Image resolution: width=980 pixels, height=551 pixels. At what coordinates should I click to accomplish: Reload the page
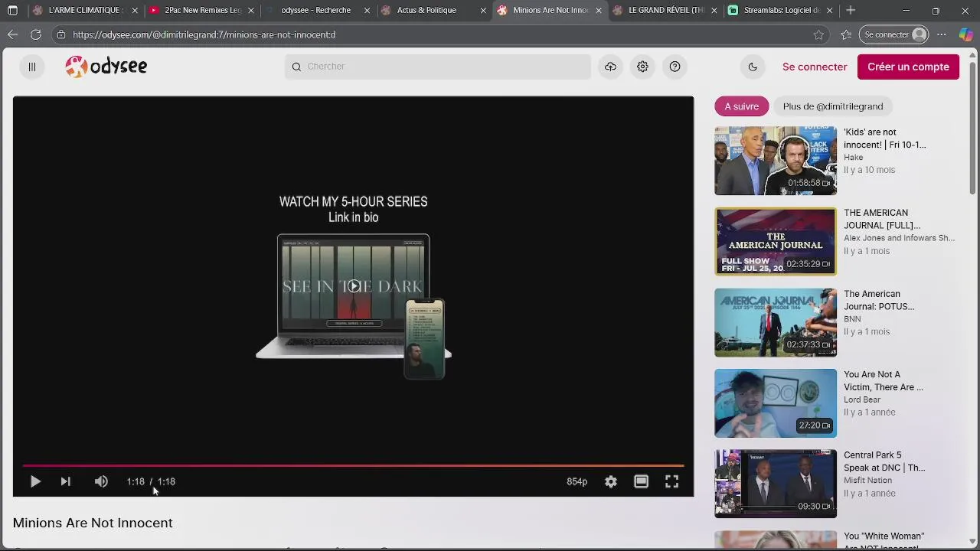pos(35,34)
